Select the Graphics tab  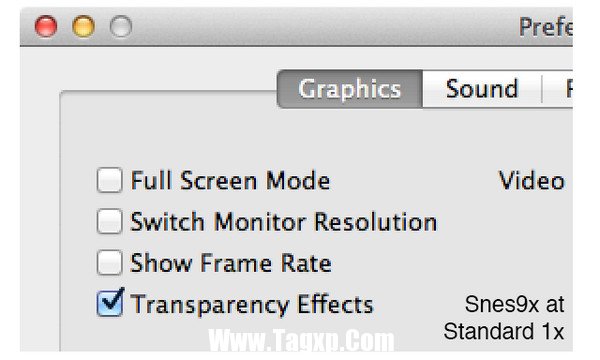click(350, 89)
